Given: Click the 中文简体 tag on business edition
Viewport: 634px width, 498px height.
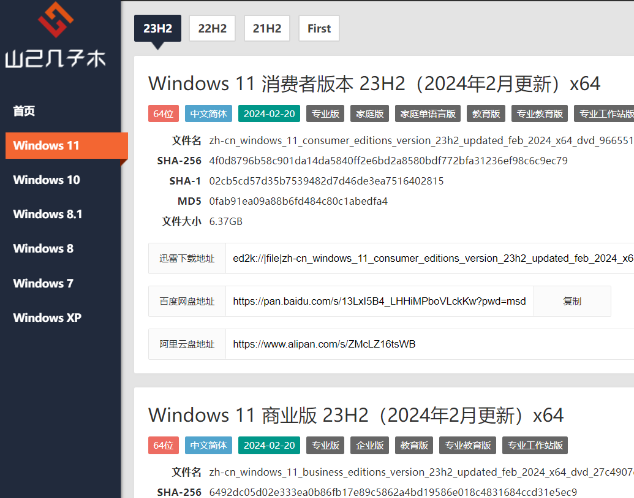Looking at the screenshot, I should pyautogui.click(x=209, y=445).
